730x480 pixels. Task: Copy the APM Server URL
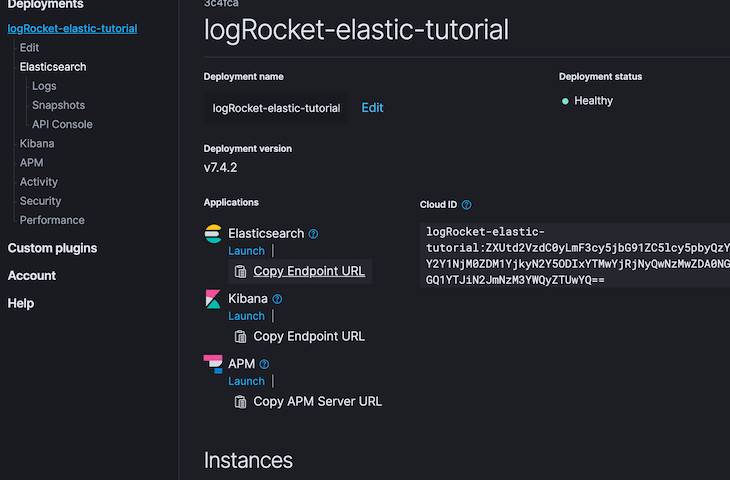[318, 402]
